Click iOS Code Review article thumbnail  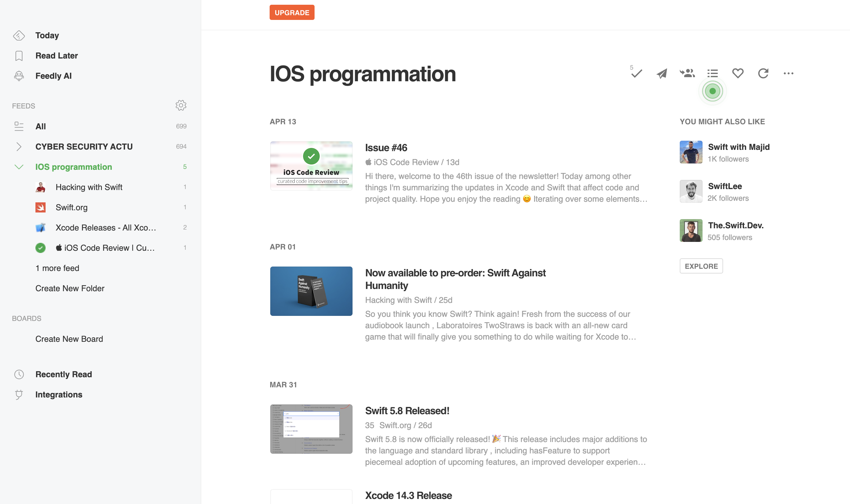tap(311, 166)
